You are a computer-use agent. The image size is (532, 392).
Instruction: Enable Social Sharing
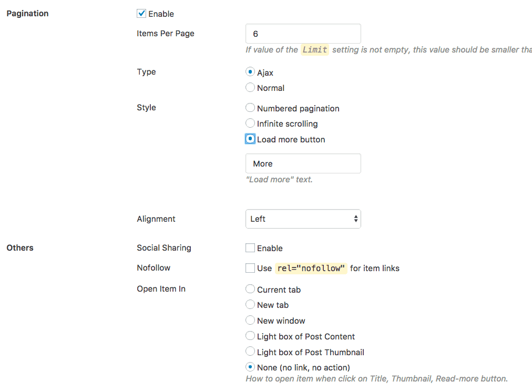click(250, 247)
